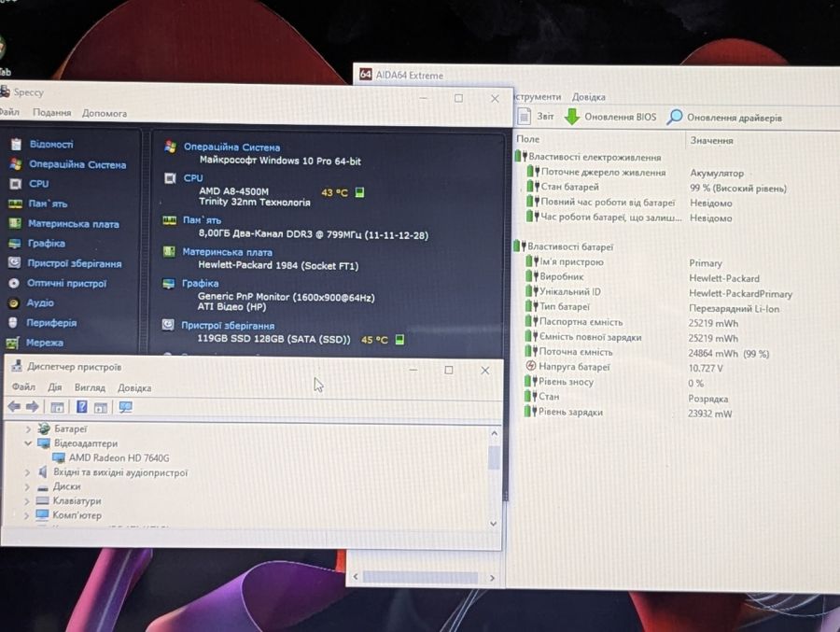The height and width of the screenshot is (632, 840).
Task: Expand Диски node in Device Manager
Action: (27, 487)
